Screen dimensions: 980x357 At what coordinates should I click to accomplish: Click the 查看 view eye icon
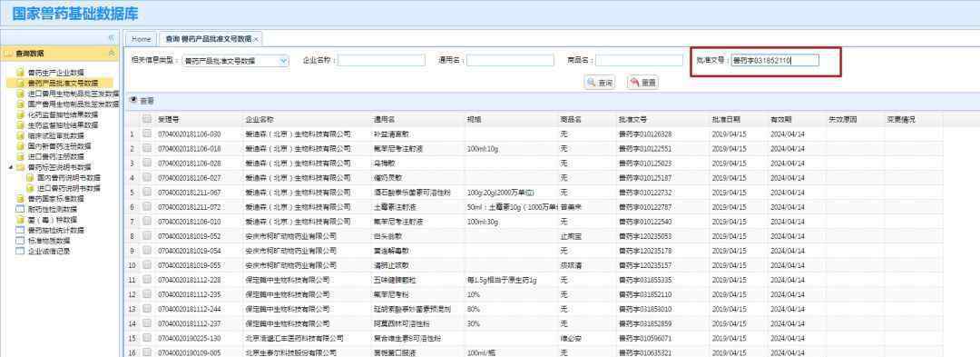[x=133, y=100]
